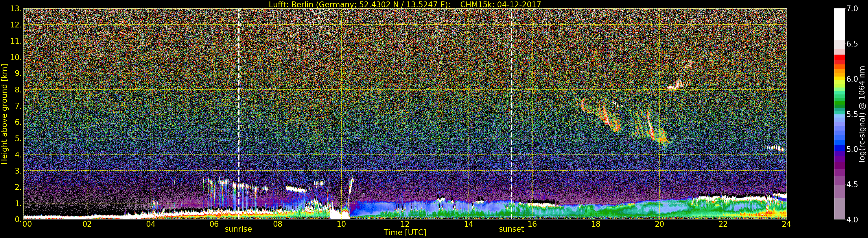Select the 'Height above ground [km]' axis label

pyautogui.click(x=4, y=114)
